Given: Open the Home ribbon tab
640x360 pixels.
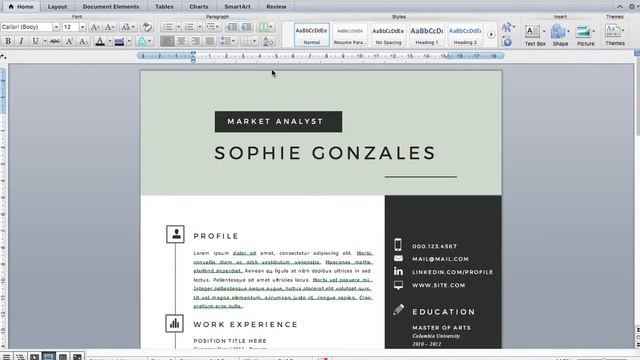Looking at the screenshot, I should click(21, 7).
